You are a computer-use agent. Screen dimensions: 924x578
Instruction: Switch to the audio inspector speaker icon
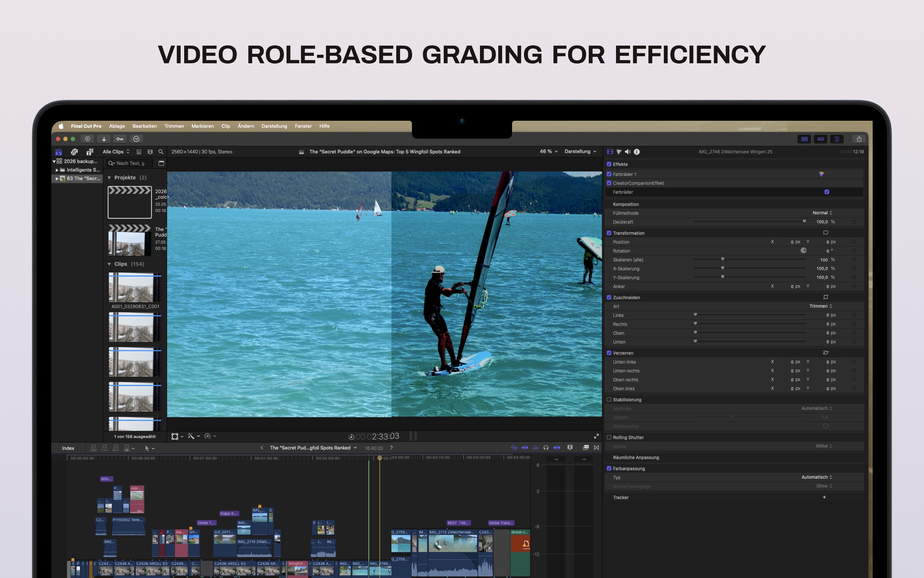[x=628, y=152]
